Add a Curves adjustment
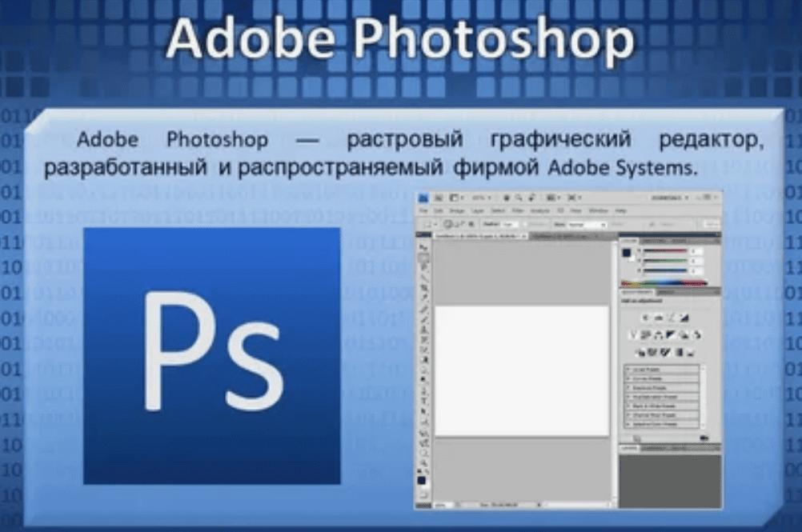Screen dimensions: 802x532 click(672, 318)
